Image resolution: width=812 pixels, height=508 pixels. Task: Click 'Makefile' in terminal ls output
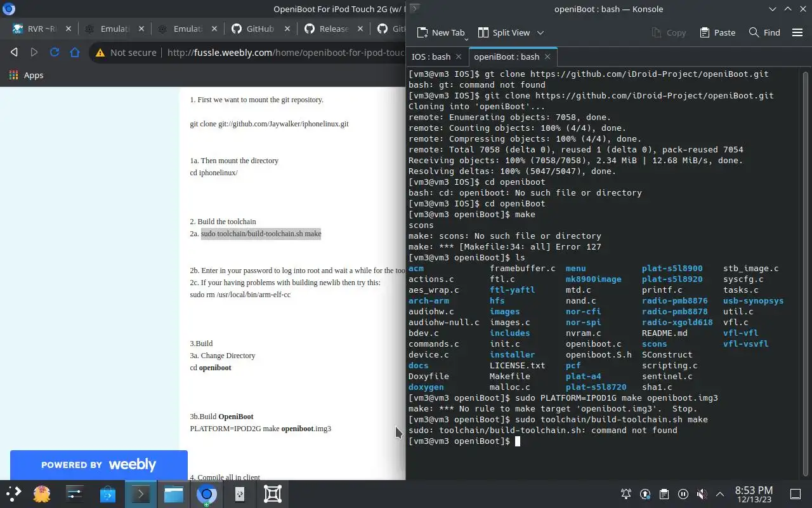pos(509,377)
